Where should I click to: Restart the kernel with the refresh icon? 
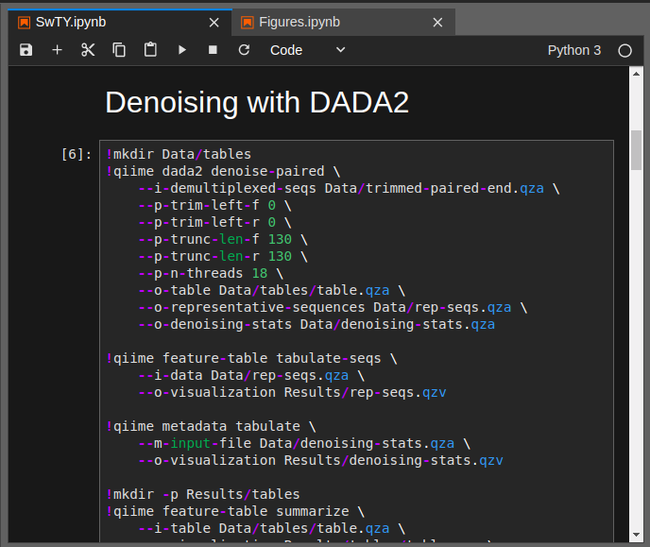[x=244, y=50]
